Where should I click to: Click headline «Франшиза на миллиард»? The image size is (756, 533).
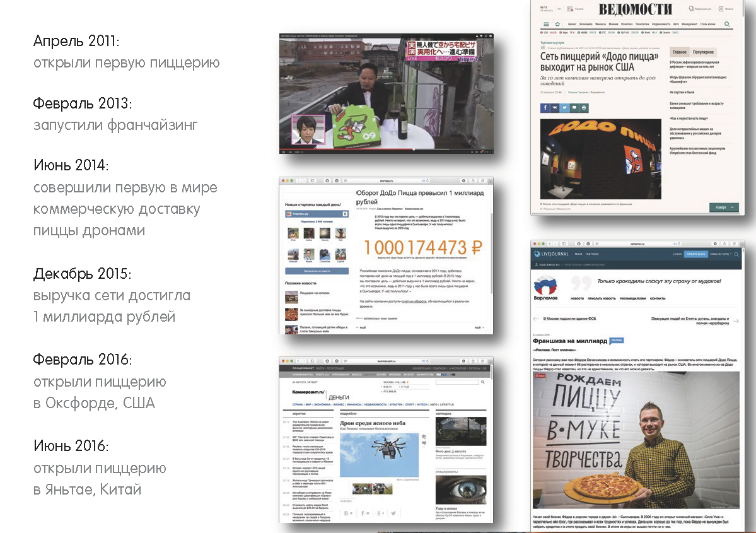point(570,341)
